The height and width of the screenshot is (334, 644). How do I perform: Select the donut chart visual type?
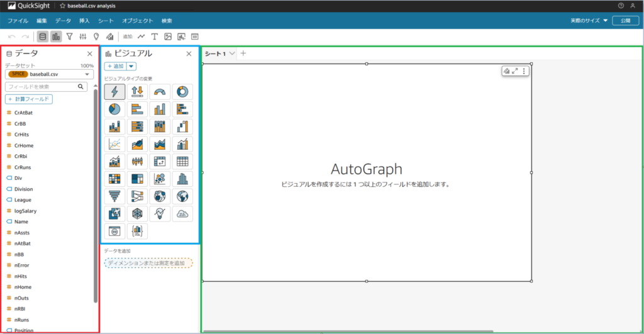coord(182,92)
